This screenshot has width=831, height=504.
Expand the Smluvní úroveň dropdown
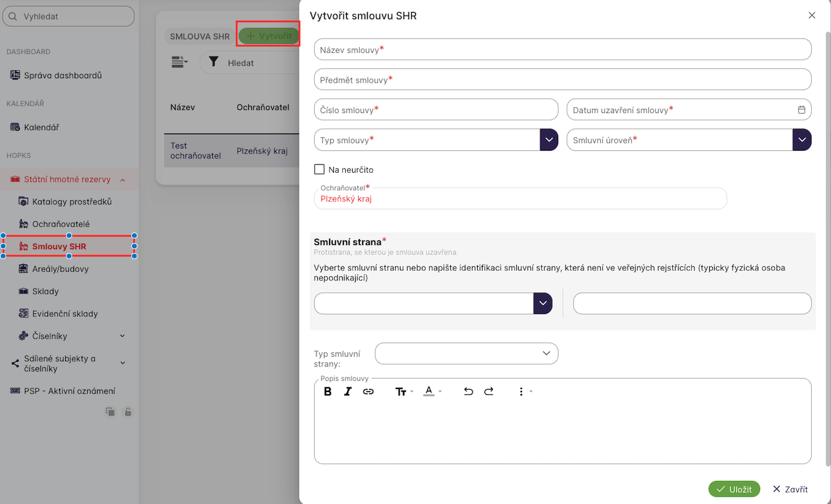coord(802,140)
